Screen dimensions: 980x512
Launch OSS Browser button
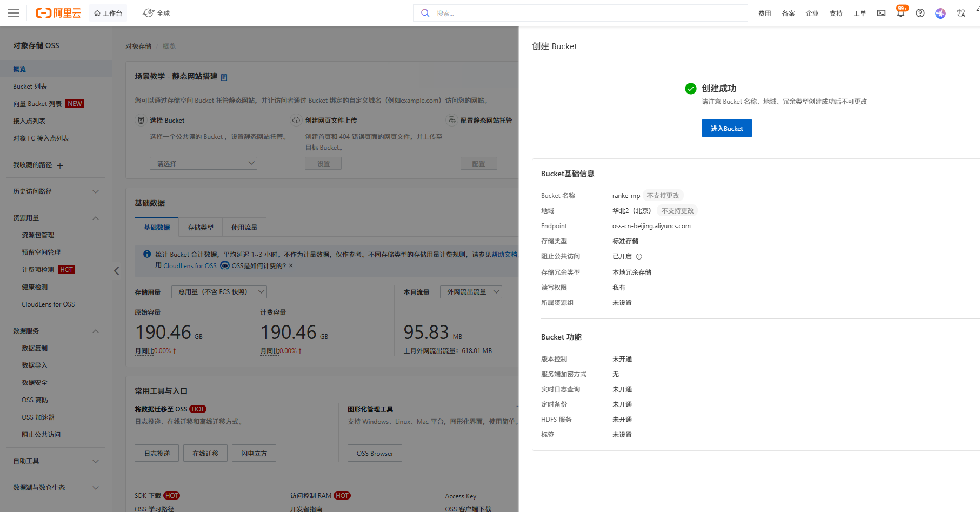click(375, 453)
